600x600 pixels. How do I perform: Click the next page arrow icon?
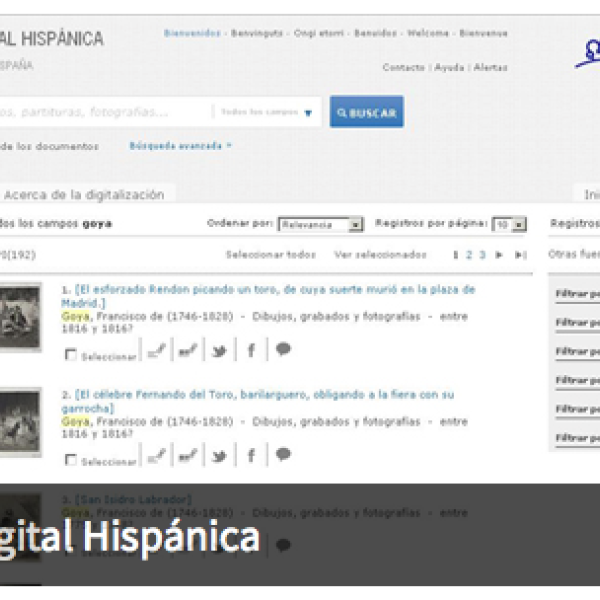[x=499, y=255]
